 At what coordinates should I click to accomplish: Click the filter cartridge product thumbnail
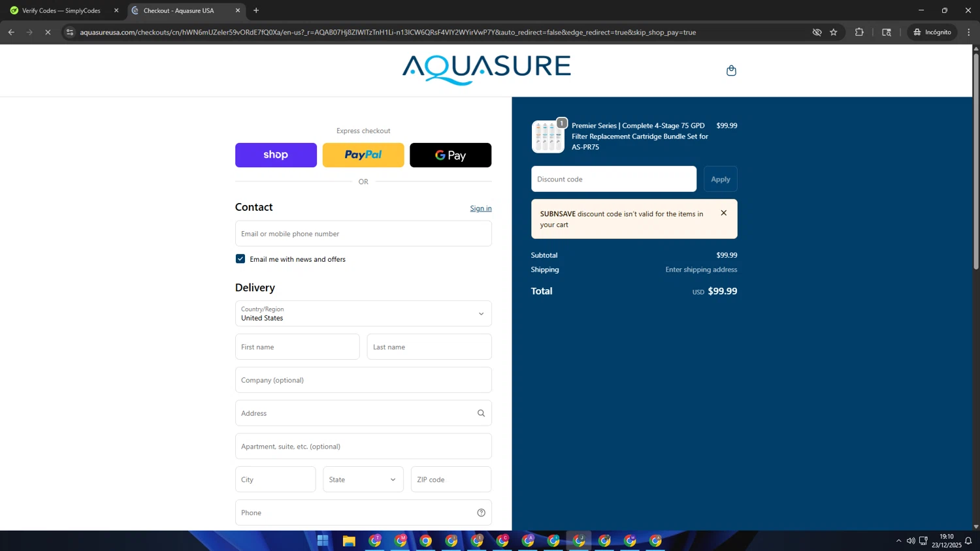[x=548, y=136]
